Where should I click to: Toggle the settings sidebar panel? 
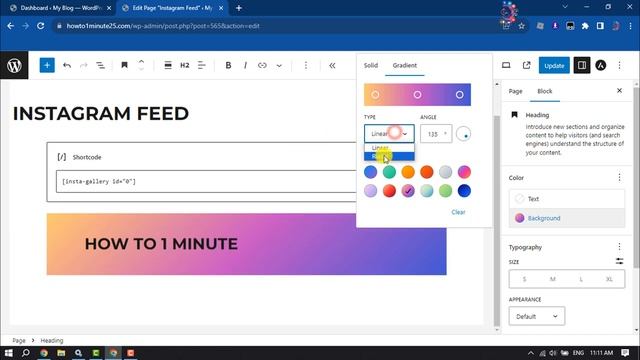point(582,65)
